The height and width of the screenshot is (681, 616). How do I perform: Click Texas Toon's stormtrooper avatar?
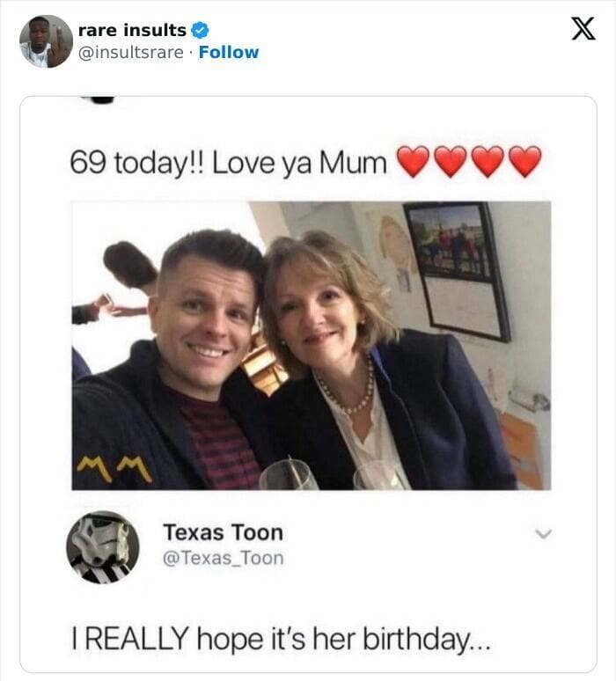pyautogui.click(x=102, y=546)
